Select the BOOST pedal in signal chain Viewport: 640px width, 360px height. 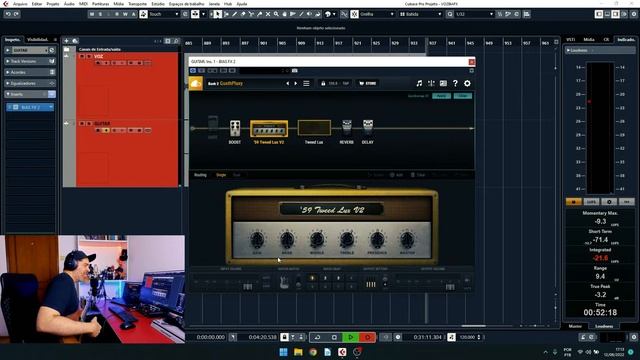point(235,128)
